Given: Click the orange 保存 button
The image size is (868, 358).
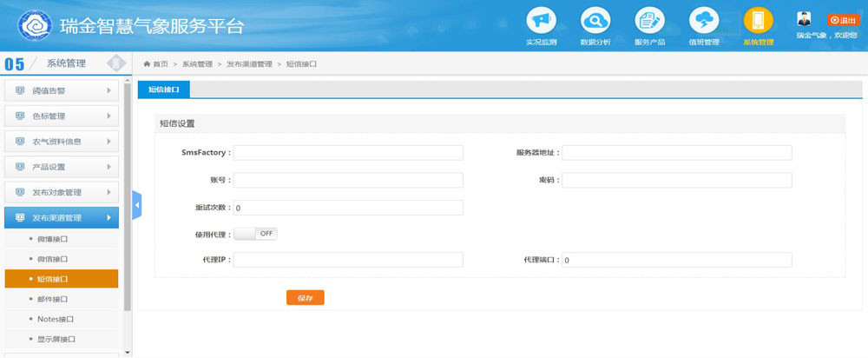Looking at the screenshot, I should [x=305, y=298].
